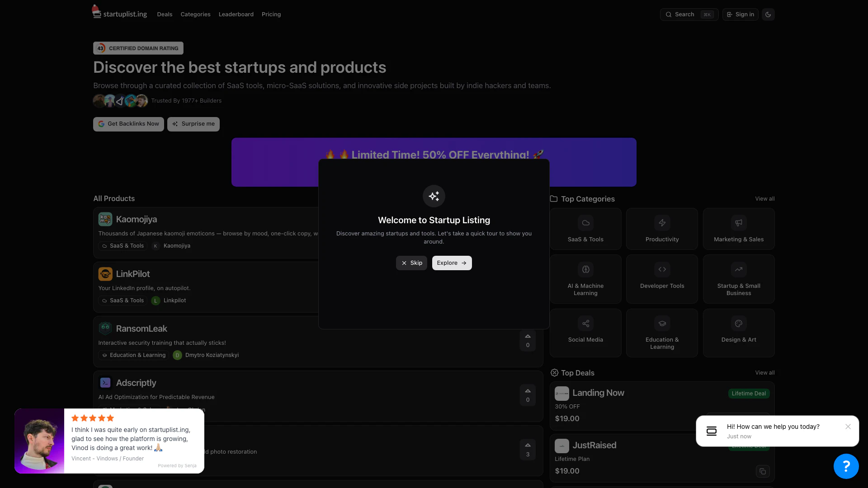Click Get Backlinks Now button
Screen dimensions: 868x488
[128, 124]
